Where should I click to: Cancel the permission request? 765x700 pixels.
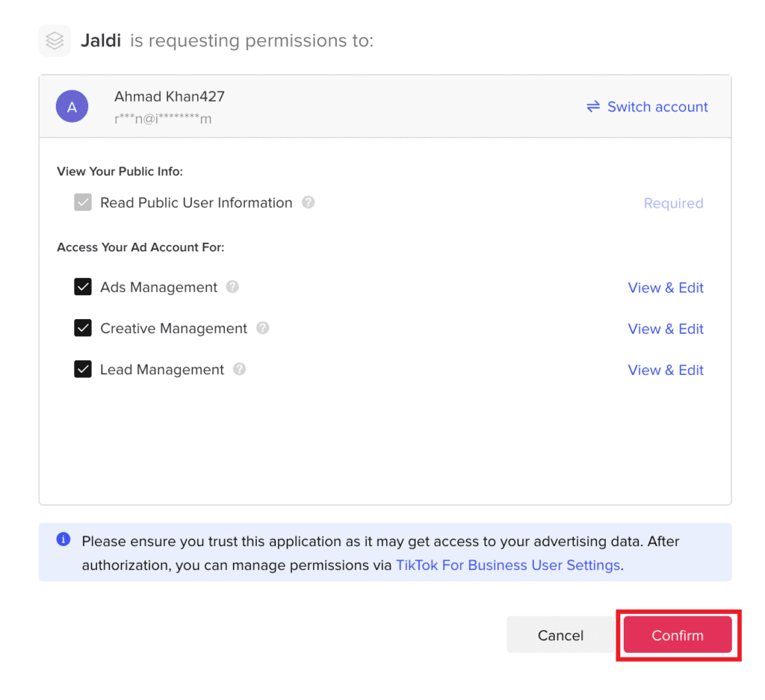tap(560, 635)
